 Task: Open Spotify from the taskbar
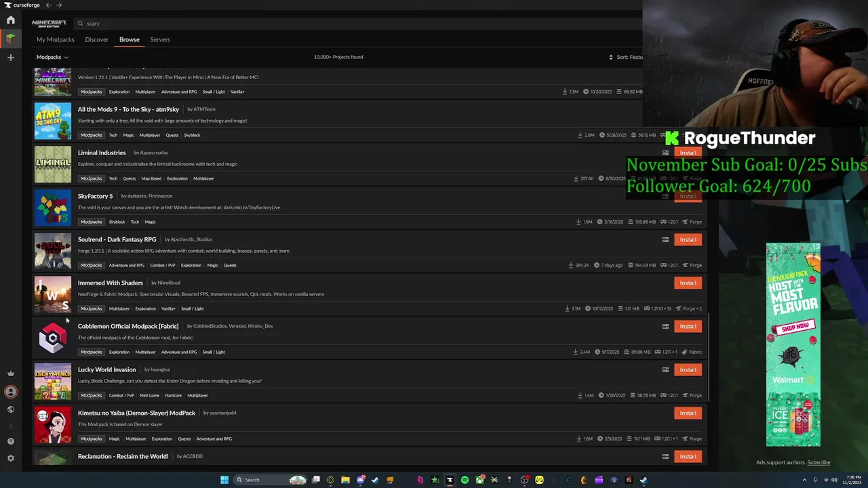click(x=465, y=480)
